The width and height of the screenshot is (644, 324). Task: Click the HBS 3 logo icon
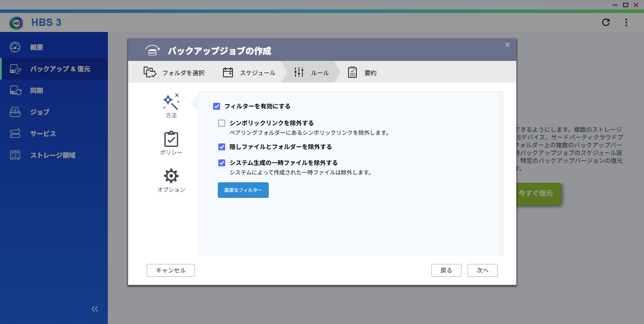16,23
